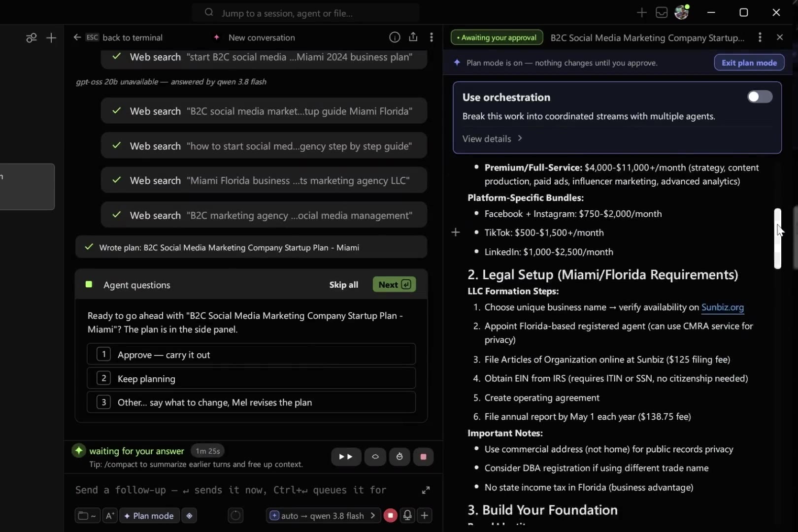Select option 1 Approve — carry it out
This screenshot has height=532, width=798.
(251, 355)
